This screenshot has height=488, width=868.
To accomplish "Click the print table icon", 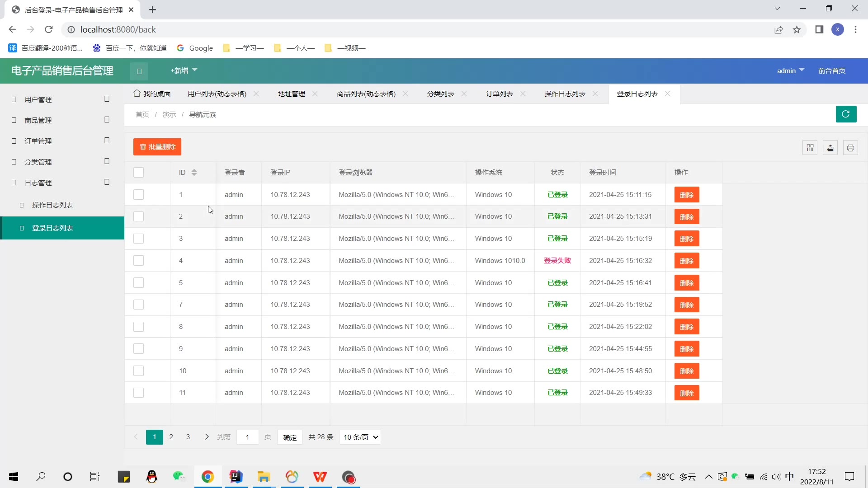I will click(850, 148).
